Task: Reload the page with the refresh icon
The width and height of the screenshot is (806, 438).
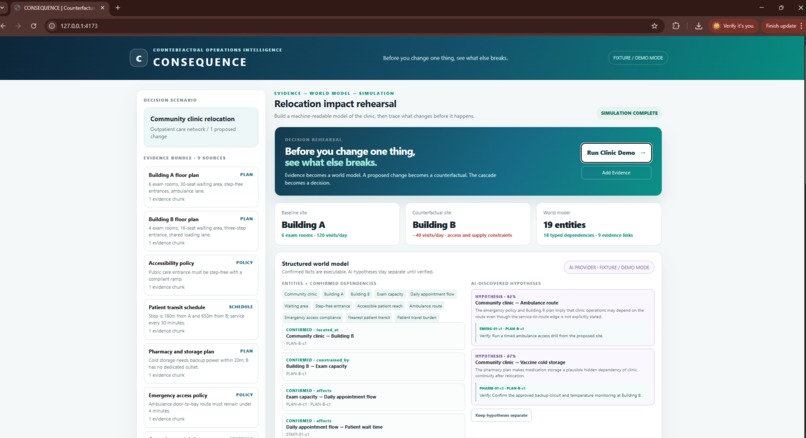Action: tap(33, 26)
